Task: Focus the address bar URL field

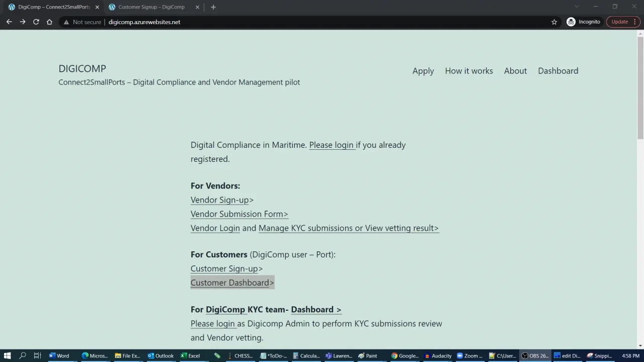Action: (144, 22)
